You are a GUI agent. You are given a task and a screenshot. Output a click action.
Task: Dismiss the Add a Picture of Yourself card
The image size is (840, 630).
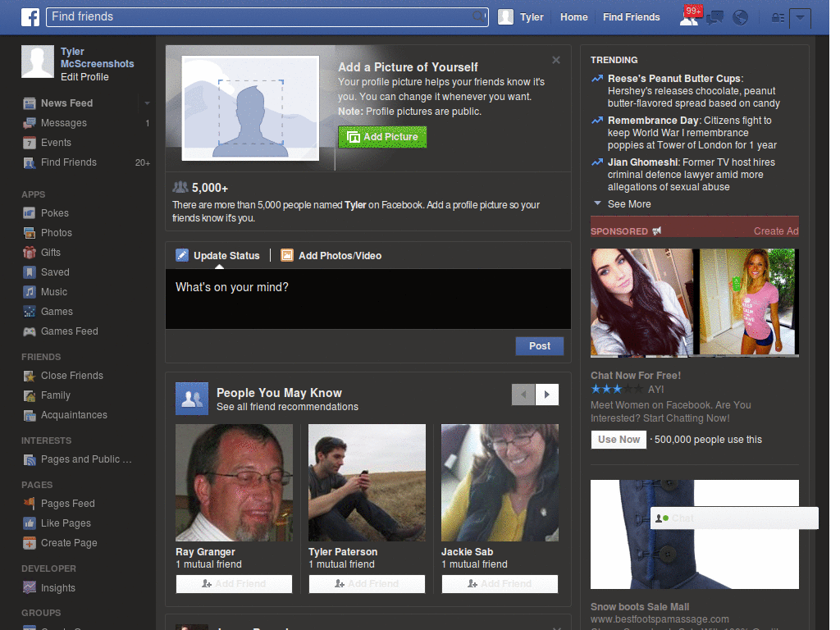tap(556, 60)
